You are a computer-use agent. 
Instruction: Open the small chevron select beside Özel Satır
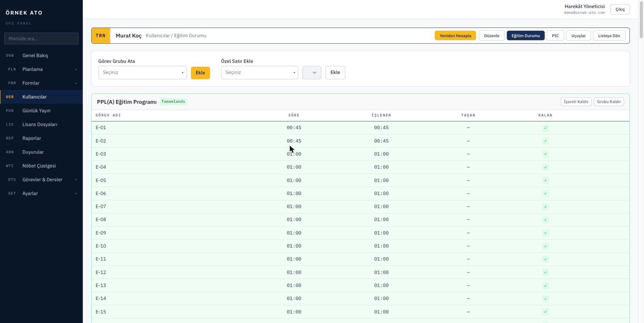312,72
